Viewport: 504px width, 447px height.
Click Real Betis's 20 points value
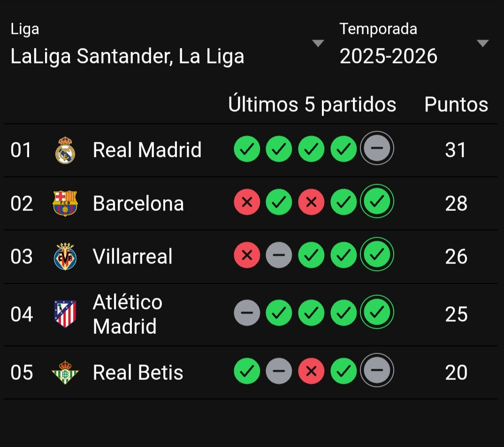[x=456, y=372]
